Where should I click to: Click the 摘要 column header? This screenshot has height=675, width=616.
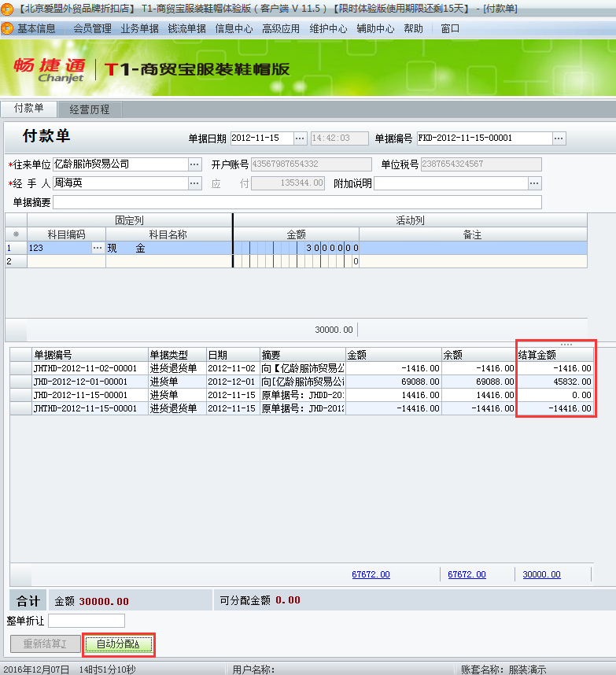303,355
